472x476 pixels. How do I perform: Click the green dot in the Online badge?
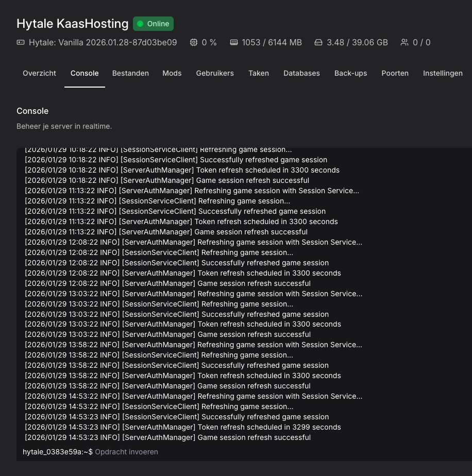coord(140,24)
